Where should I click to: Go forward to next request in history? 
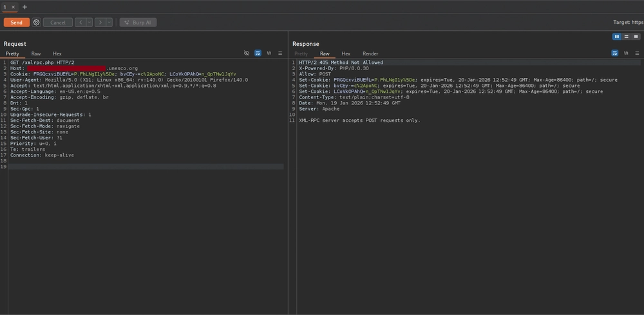(x=100, y=23)
